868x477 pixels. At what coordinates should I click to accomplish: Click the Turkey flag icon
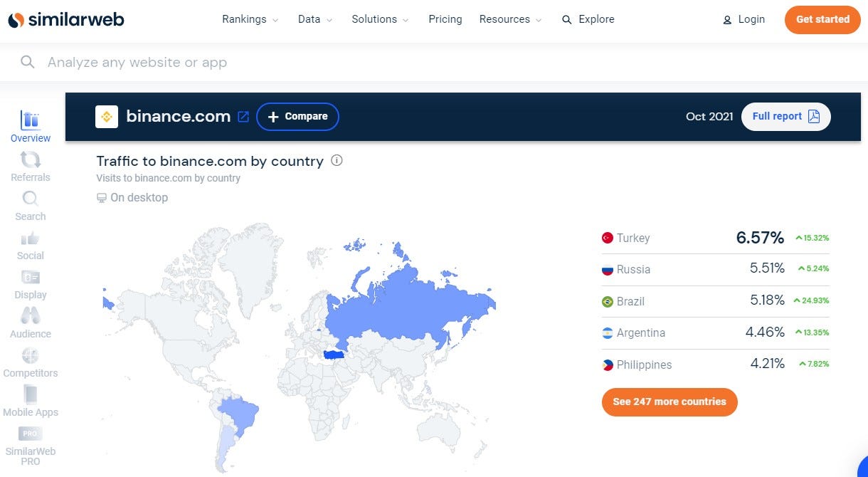click(x=608, y=238)
